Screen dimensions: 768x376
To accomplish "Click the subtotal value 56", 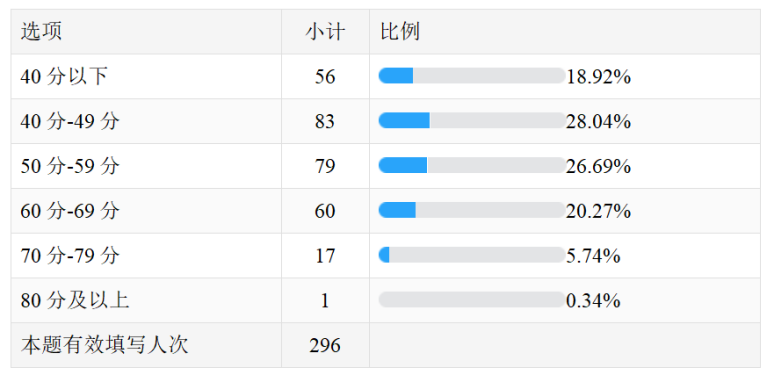I will [x=325, y=77].
